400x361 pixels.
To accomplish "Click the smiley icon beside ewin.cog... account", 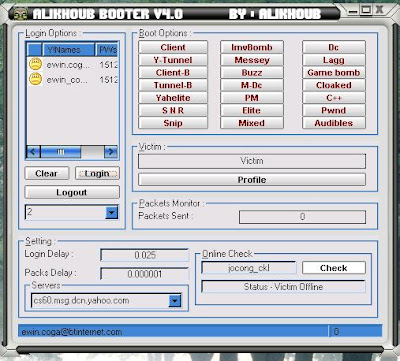I will coord(35,64).
